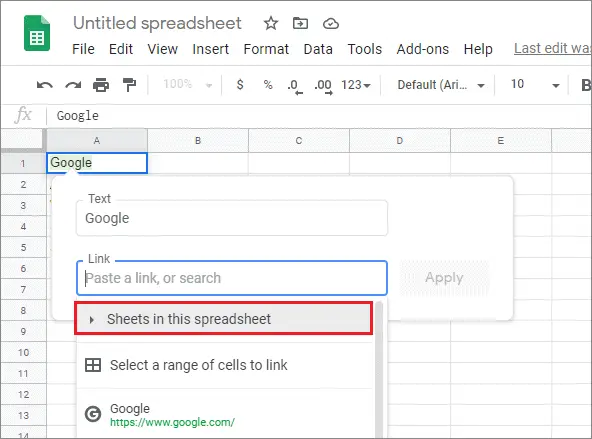Decrease decimal places
This screenshot has width=592, height=439.
[x=294, y=86]
